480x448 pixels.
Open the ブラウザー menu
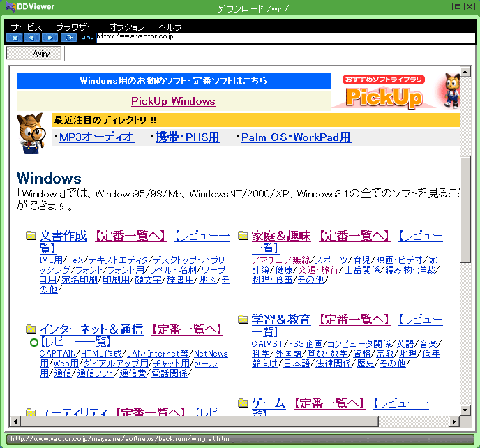75,27
